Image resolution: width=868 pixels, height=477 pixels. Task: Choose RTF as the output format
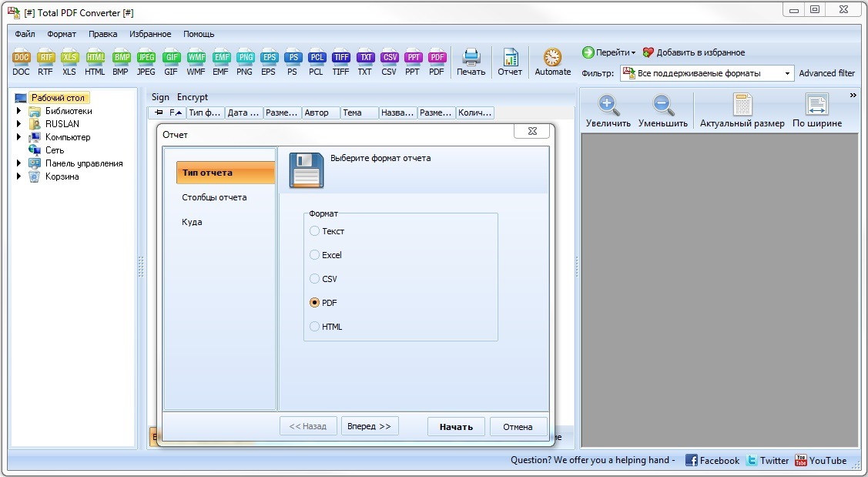tap(45, 62)
